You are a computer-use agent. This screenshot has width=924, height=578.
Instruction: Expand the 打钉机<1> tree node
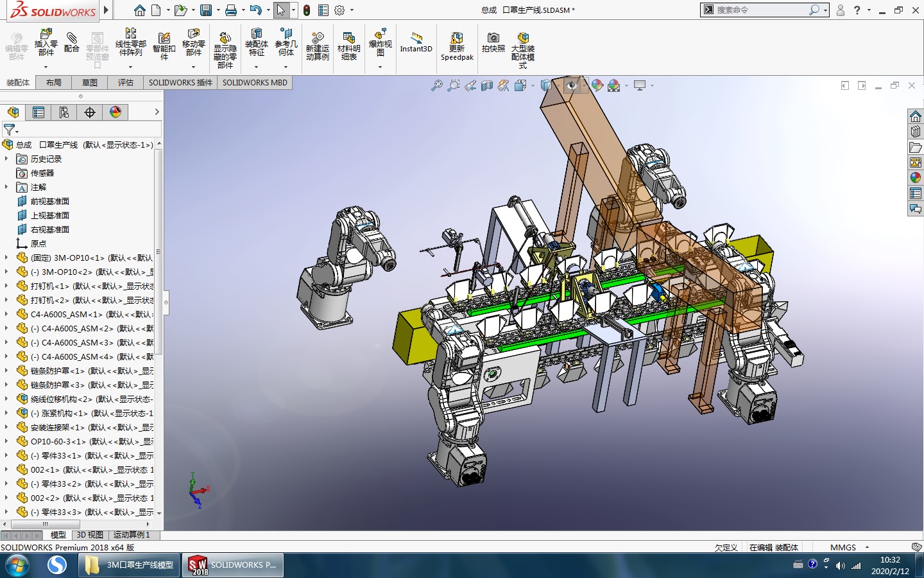click(6, 286)
